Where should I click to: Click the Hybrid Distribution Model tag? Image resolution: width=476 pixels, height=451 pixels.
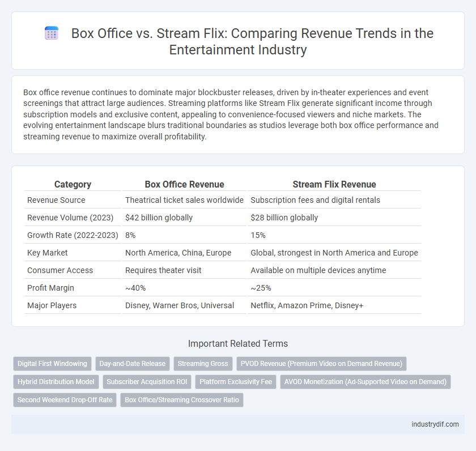click(56, 382)
